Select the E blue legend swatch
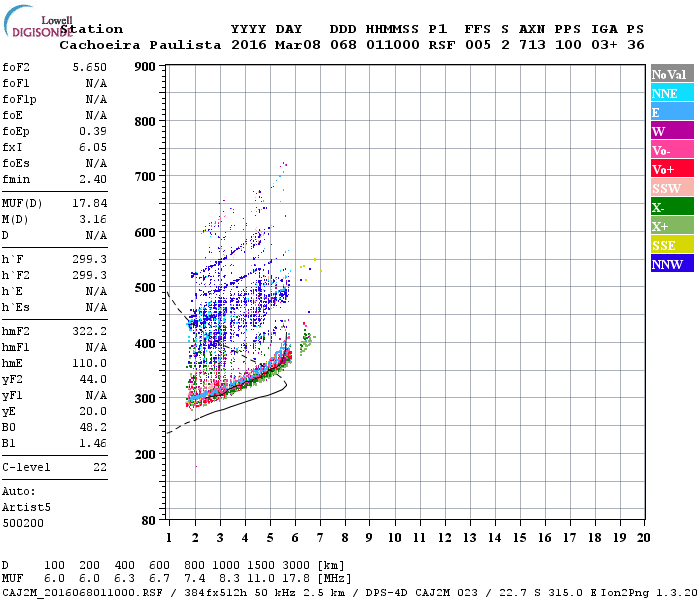Screen dimensions: 700x600 [672, 112]
